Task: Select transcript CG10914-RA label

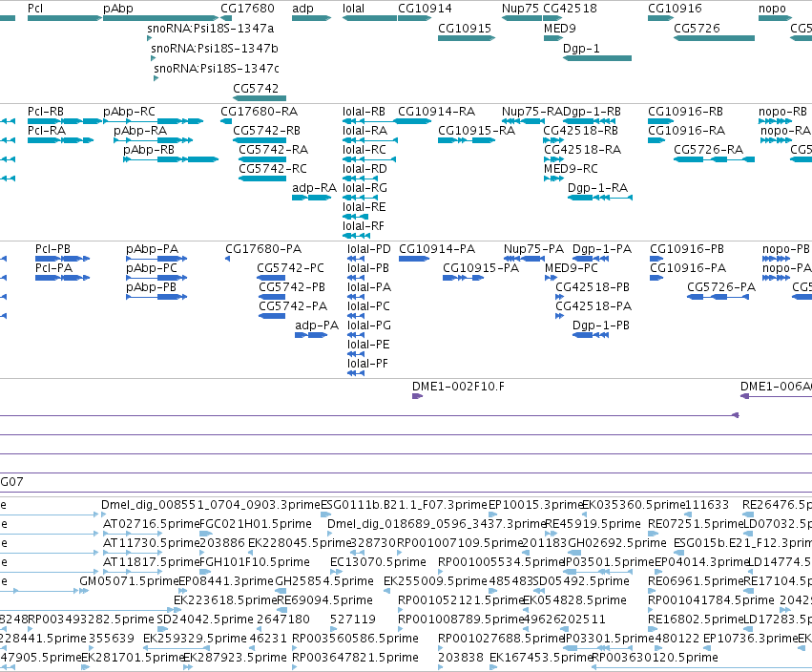Action: [x=437, y=112]
